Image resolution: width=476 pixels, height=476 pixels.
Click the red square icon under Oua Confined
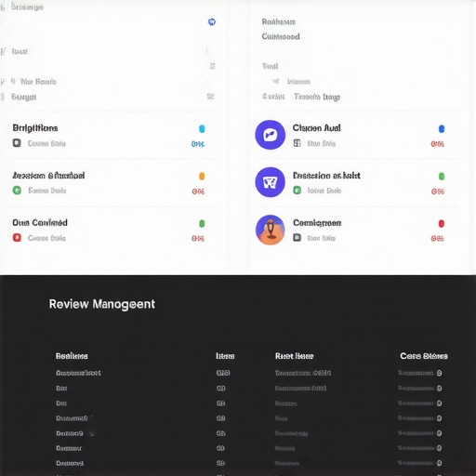pos(17,237)
